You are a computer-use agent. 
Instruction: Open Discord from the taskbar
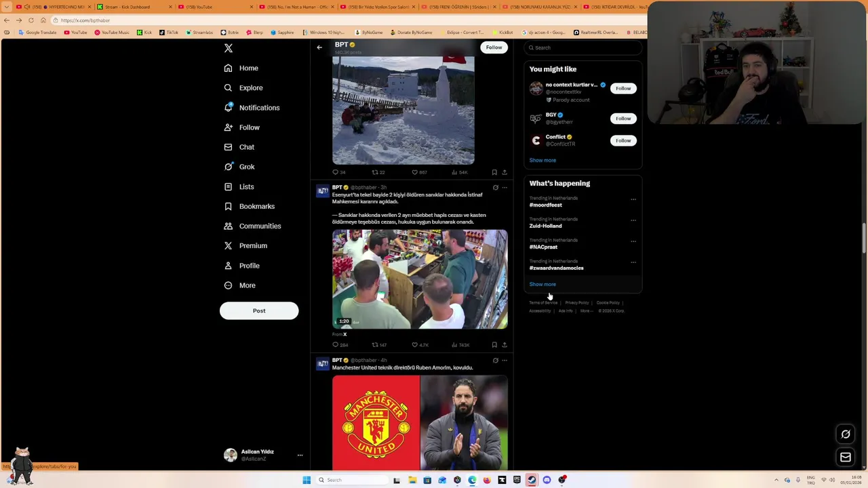[547, 480]
